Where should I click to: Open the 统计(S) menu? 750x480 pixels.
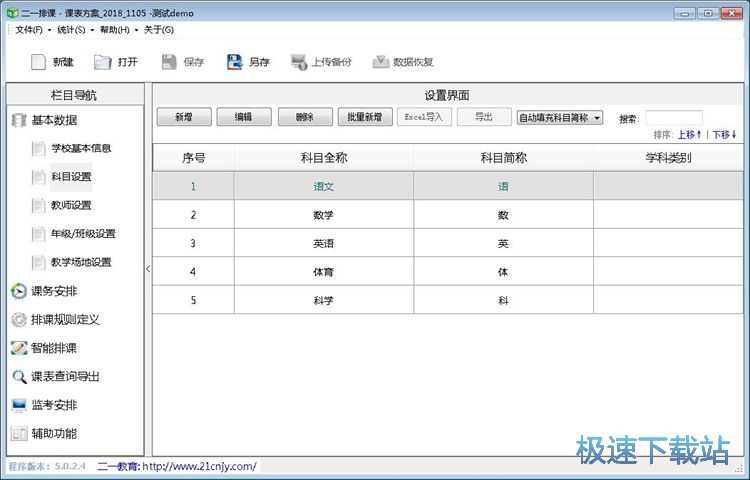[x=71, y=30]
